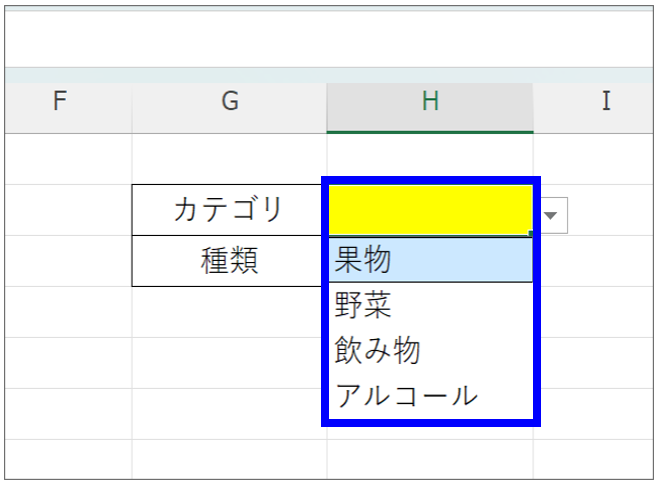This screenshot has height=486, width=658.
Task: Select the 種類 label cell
Action: coord(230,261)
